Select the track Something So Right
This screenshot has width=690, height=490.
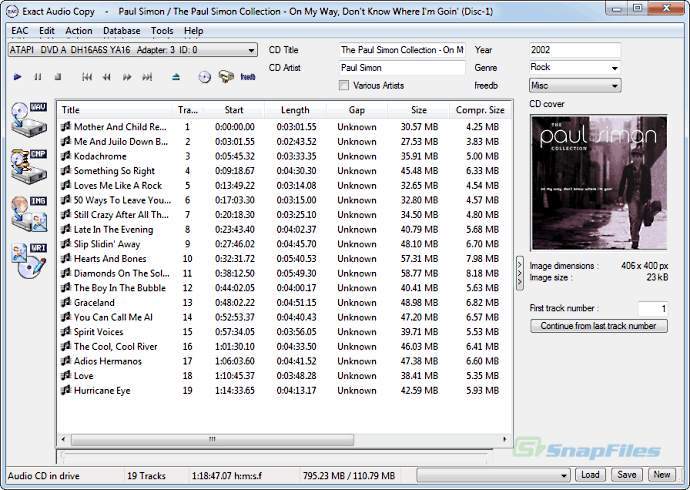point(114,171)
